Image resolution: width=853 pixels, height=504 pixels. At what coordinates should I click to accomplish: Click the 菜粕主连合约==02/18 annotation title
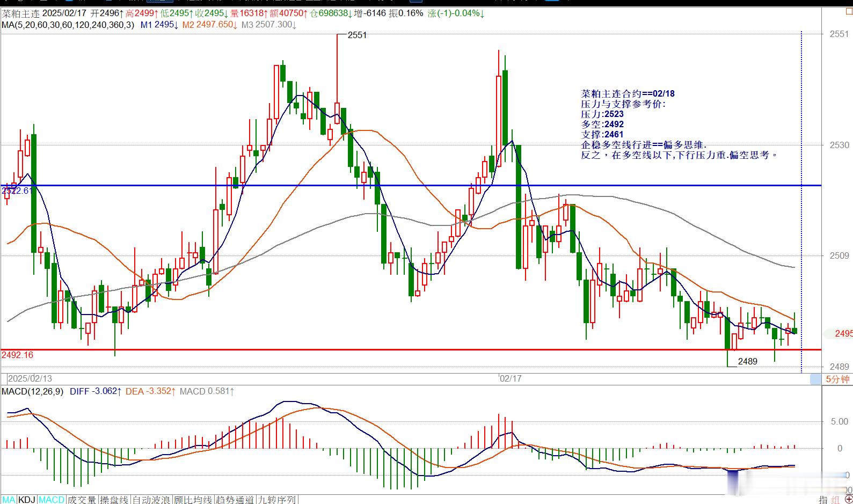tap(628, 93)
